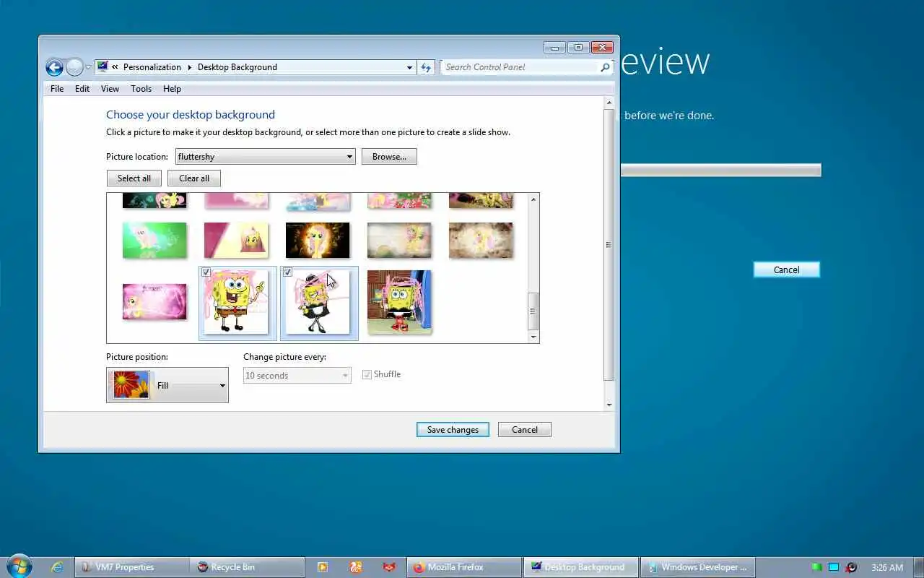Open the Windows Start orb

click(18, 566)
